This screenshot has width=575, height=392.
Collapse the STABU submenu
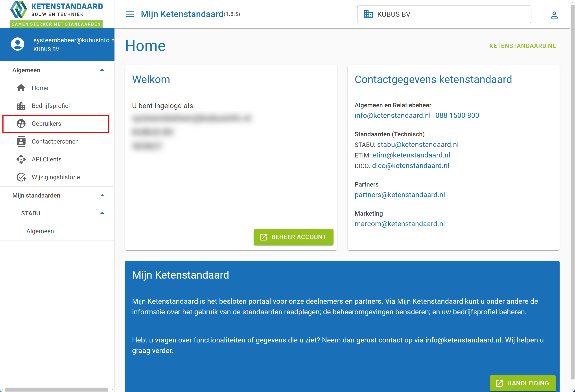pyautogui.click(x=102, y=213)
